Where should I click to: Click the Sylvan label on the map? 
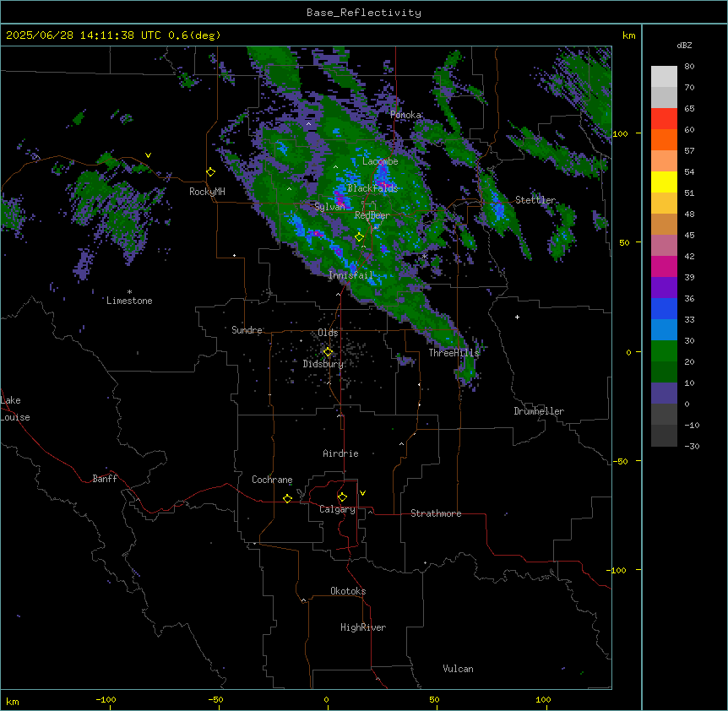[x=329, y=207]
